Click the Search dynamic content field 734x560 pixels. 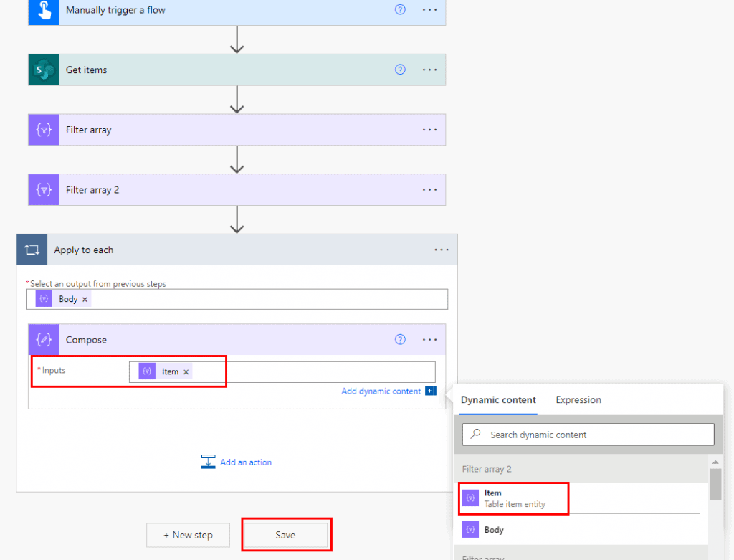[x=588, y=435]
